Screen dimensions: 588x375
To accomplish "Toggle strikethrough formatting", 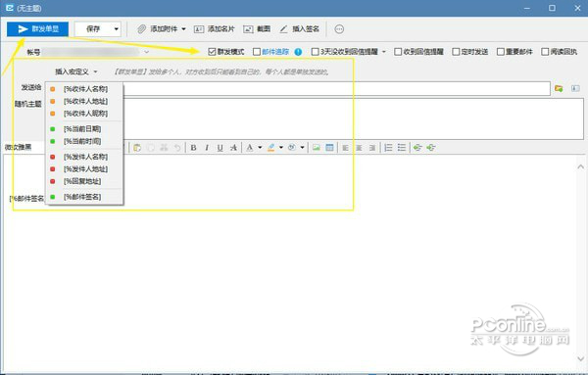I will pos(233,148).
